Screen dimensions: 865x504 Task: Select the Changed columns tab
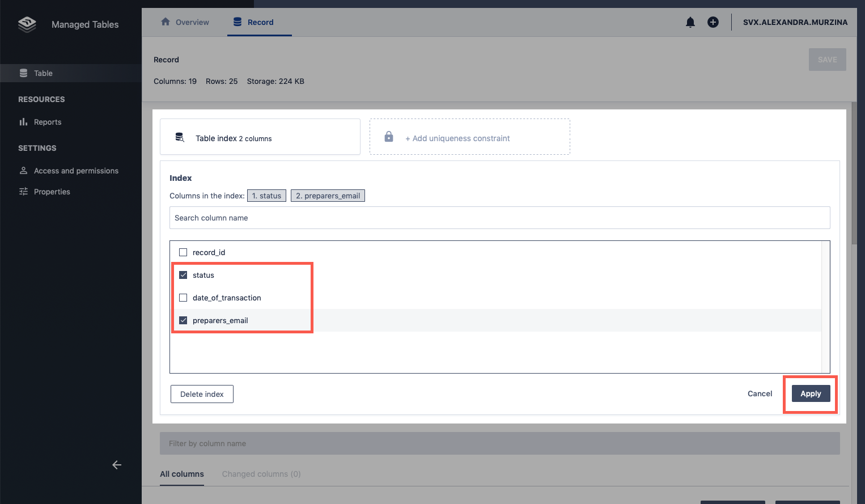tap(261, 474)
